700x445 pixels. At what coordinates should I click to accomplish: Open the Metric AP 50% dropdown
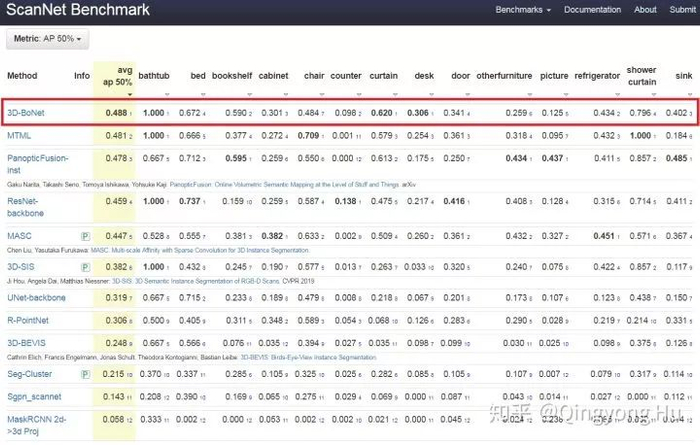click(x=47, y=39)
